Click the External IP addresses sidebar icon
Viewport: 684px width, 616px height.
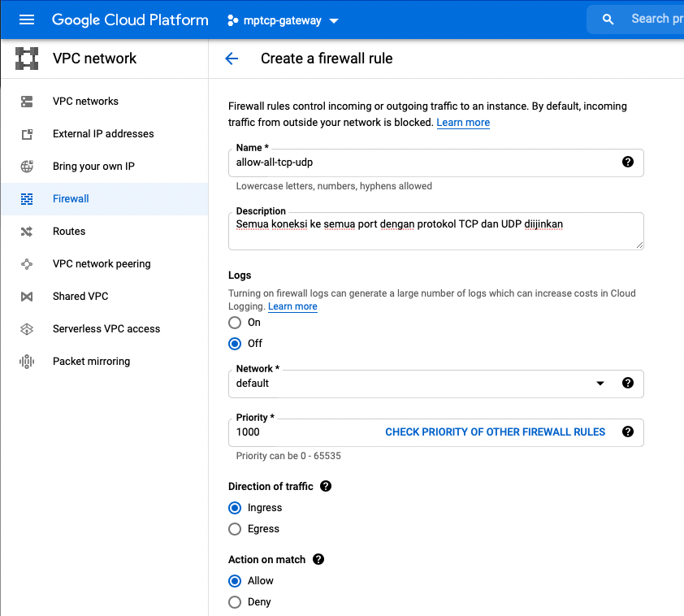click(27, 134)
